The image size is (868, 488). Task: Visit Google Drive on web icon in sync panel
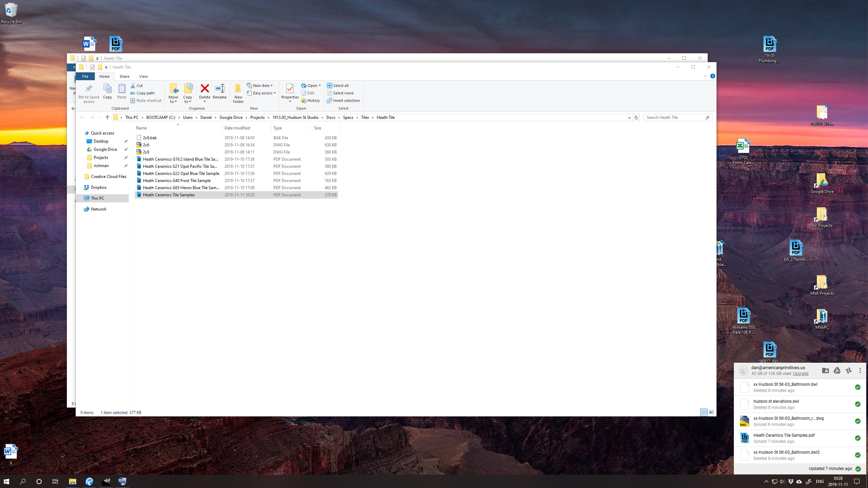(837, 370)
